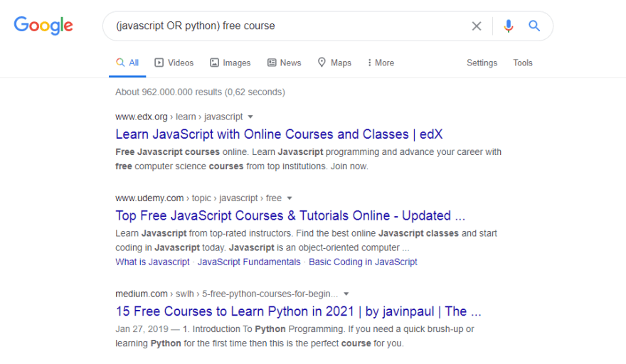626x364 pixels.
Task: Start voice search with microphone icon
Action: pyautogui.click(x=508, y=26)
